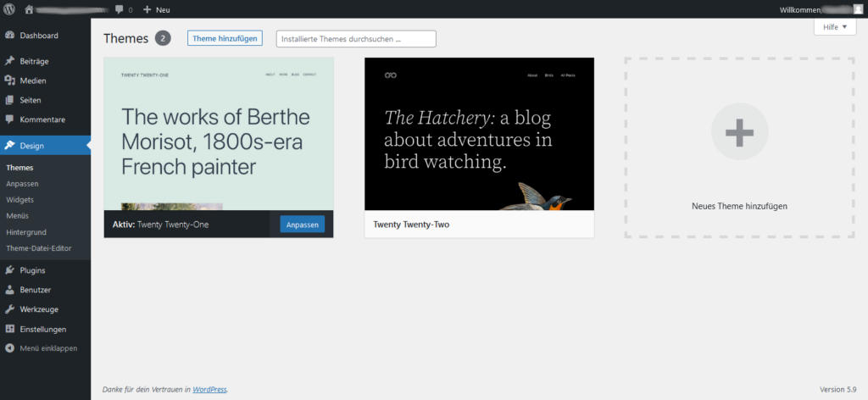Click the Design paintbrush icon
Viewport: 868px width, 400px height.
[9, 146]
